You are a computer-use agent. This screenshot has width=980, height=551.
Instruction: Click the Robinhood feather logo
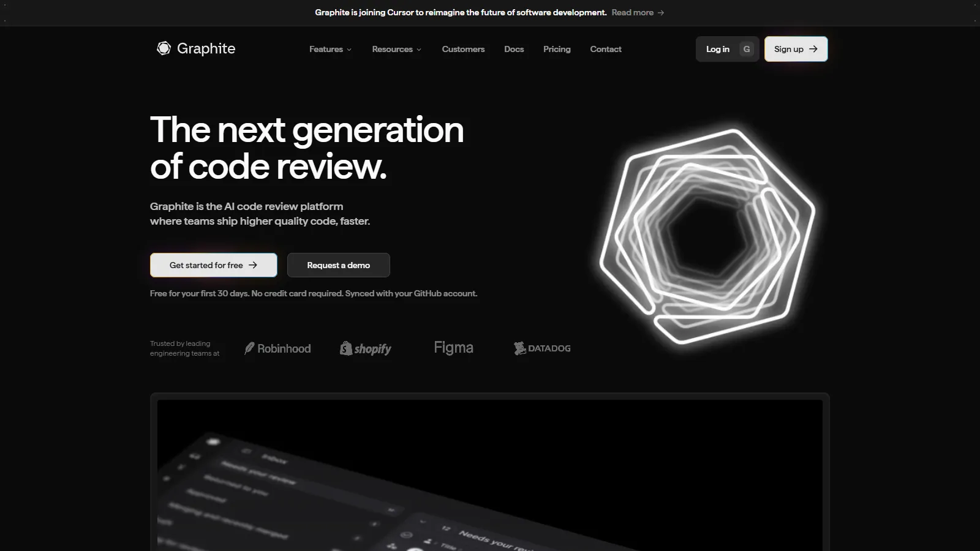click(x=249, y=348)
